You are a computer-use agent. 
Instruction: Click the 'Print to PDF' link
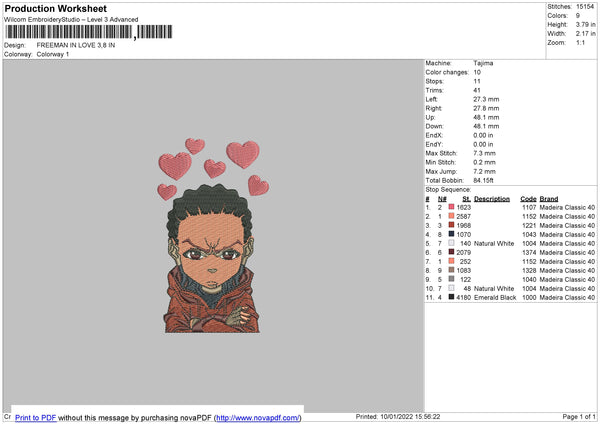click(x=36, y=418)
